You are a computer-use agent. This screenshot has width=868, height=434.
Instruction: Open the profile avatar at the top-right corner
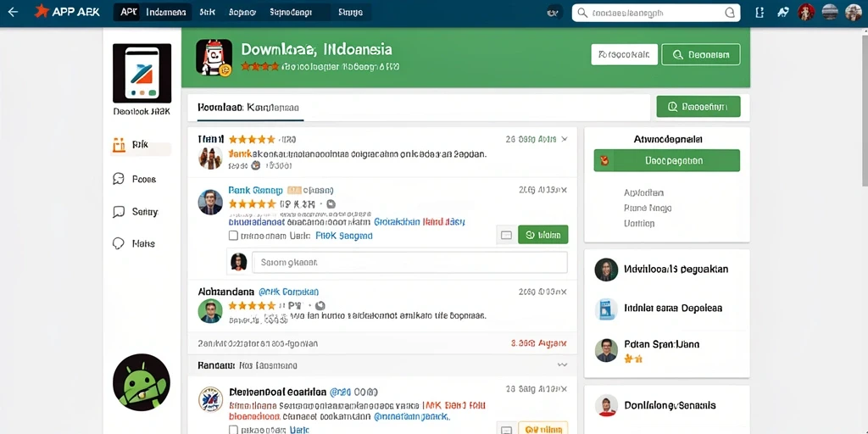(854, 12)
